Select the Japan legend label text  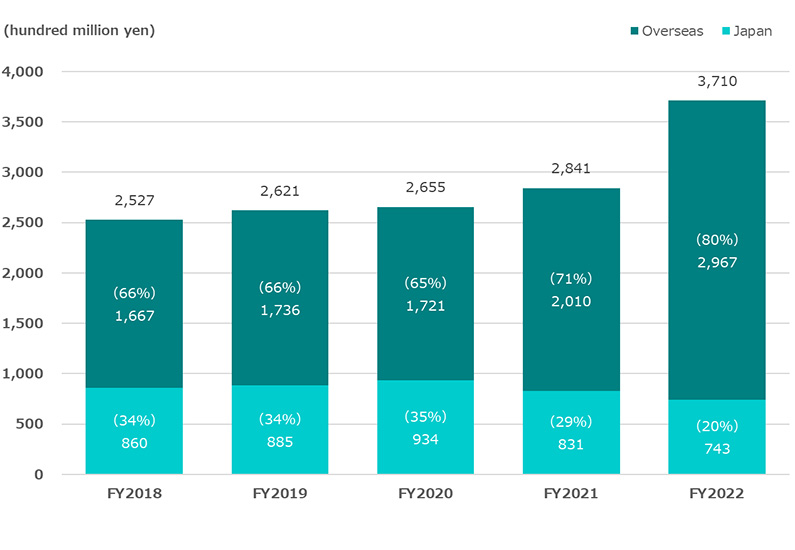pyautogui.click(x=753, y=31)
